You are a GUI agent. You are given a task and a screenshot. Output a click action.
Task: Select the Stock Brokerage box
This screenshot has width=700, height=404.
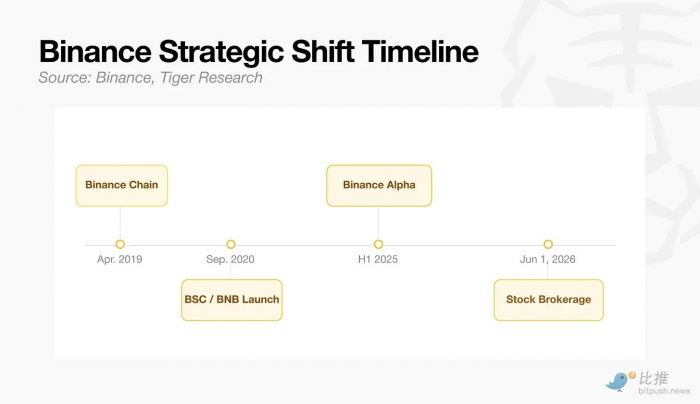(549, 300)
